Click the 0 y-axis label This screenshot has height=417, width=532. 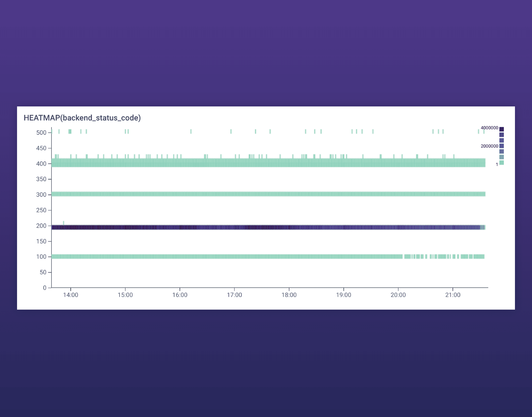coord(45,288)
